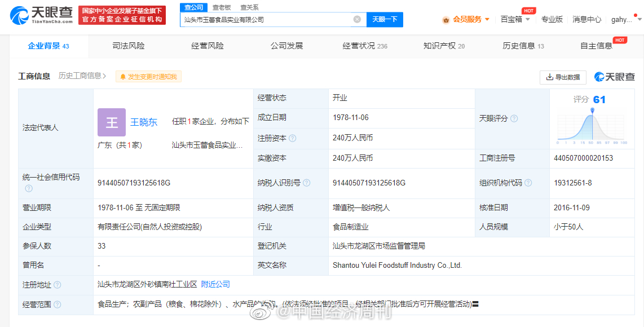Click the 天眼一下 search button
Viewport: 644px width, 327px height.
coord(385,19)
